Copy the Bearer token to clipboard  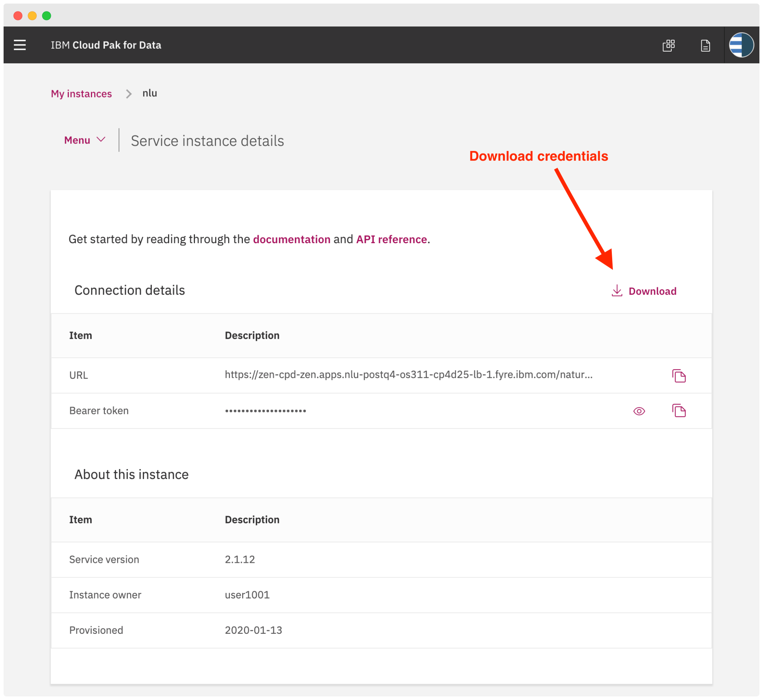point(679,411)
